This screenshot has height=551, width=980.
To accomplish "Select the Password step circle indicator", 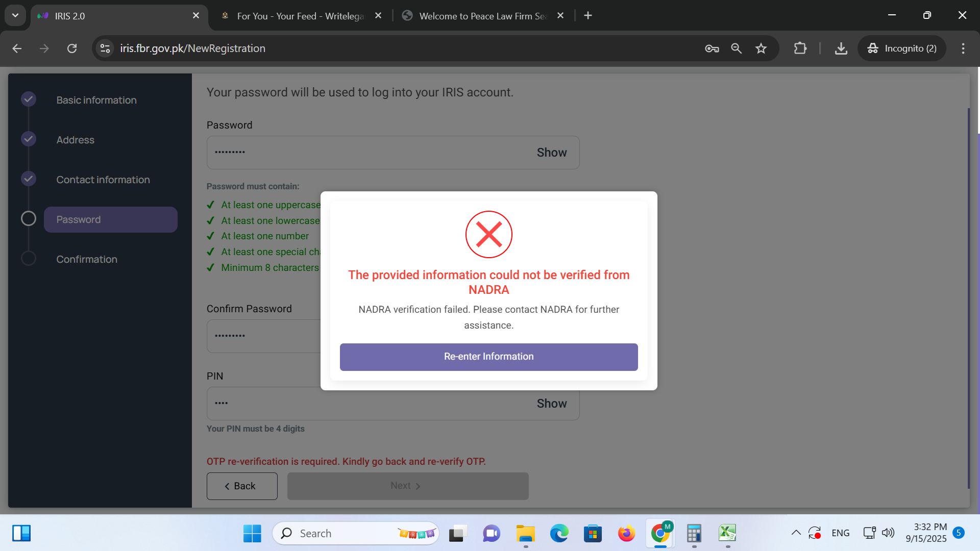I will (29, 219).
